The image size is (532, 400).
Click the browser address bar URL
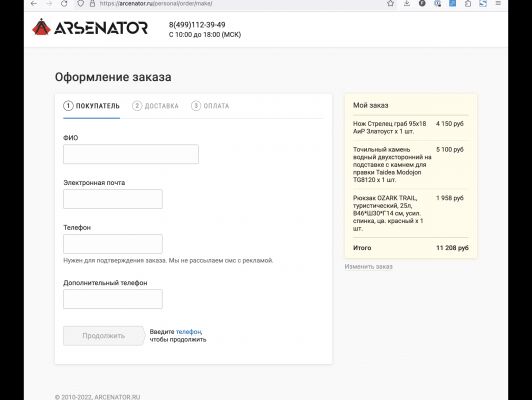point(156,4)
